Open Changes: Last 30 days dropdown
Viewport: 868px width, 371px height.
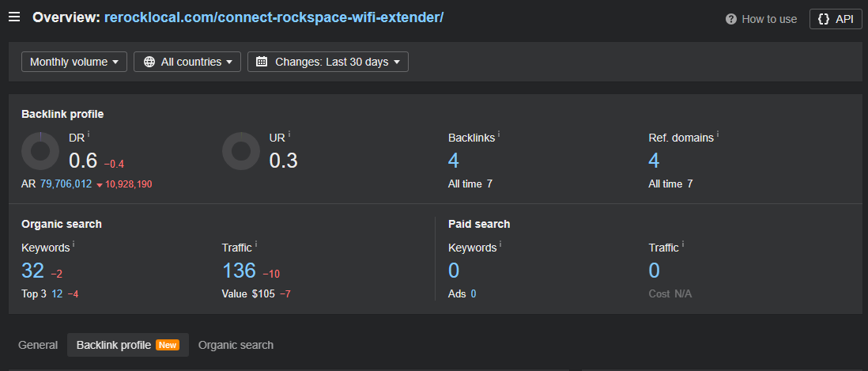click(328, 62)
